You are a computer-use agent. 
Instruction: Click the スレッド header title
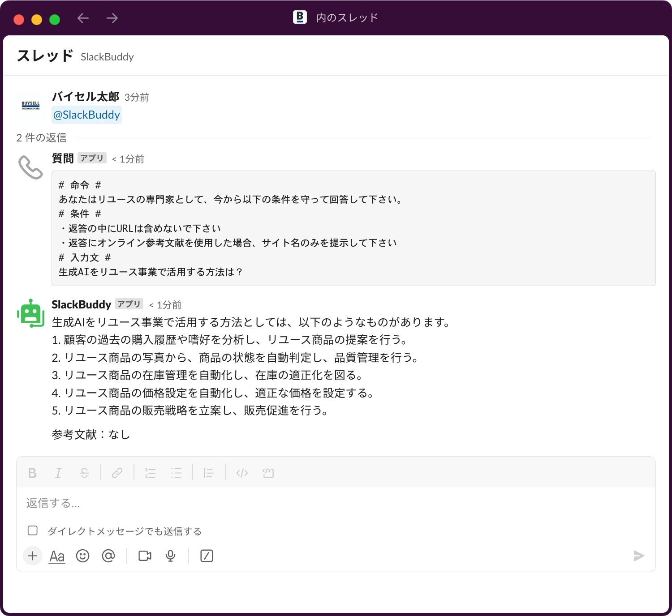pyautogui.click(x=45, y=56)
